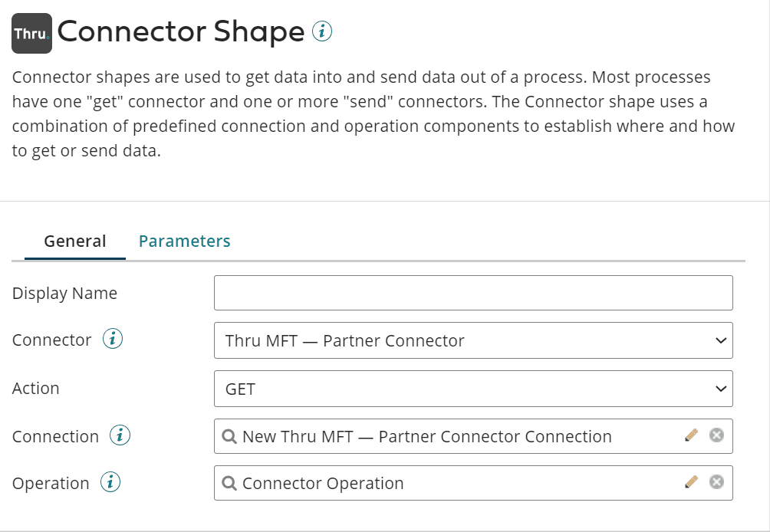770x532 pixels.
Task: Switch to the General tab
Action: click(75, 241)
